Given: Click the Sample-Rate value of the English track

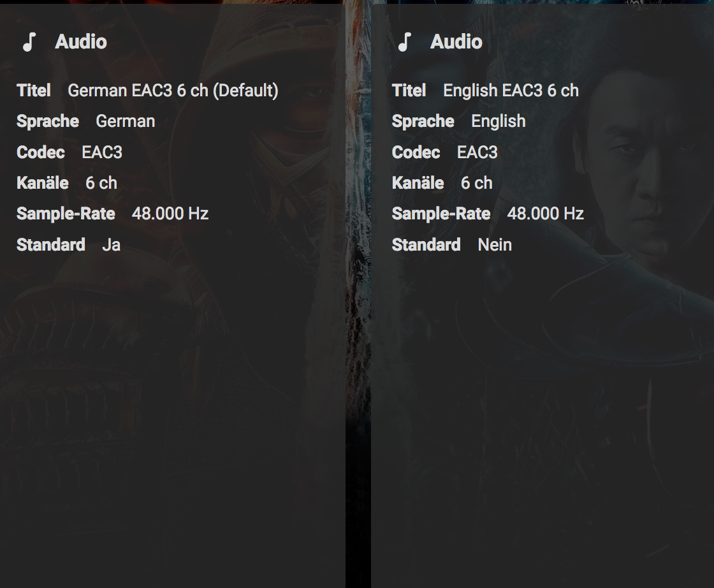Looking at the screenshot, I should pos(545,214).
